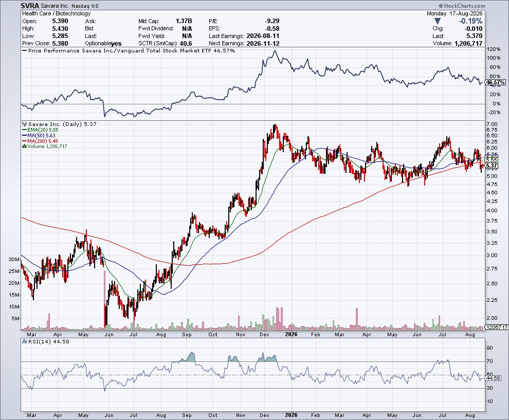Click the High value 5.430
Screen dimensions: 509x420
coord(60,28)
